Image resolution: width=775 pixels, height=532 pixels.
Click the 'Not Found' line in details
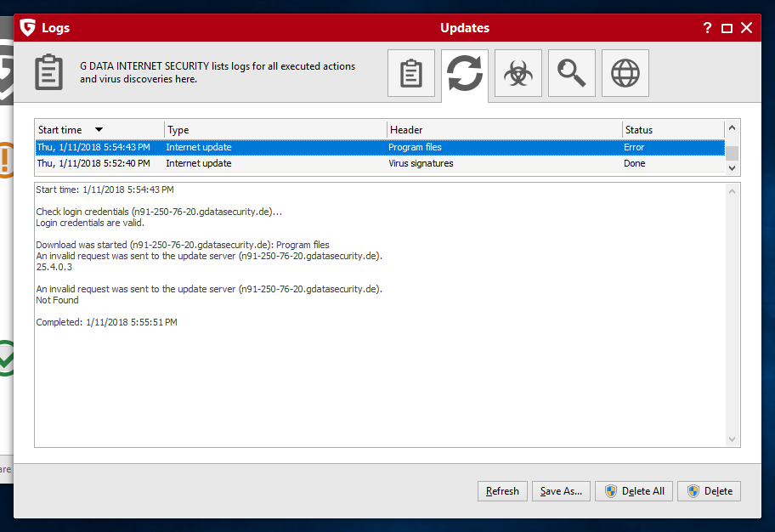tap(57, 300)
